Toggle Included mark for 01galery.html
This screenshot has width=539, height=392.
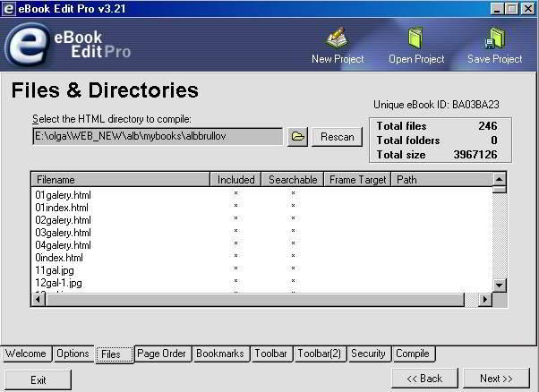[x=235, y=194]
